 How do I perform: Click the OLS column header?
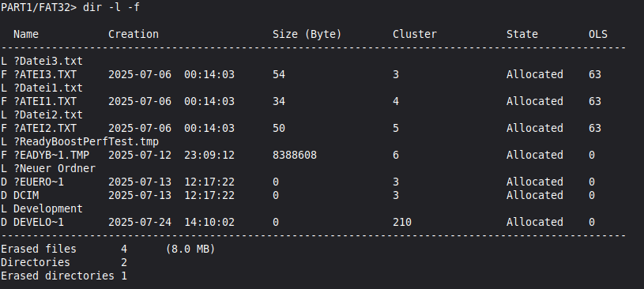[598, 34]
